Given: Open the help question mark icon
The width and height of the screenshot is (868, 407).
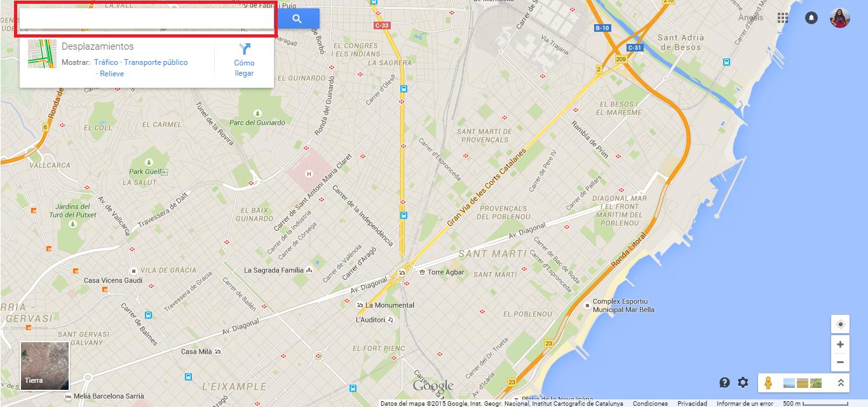Looking at the screenshot, I should tap(724, 382).
